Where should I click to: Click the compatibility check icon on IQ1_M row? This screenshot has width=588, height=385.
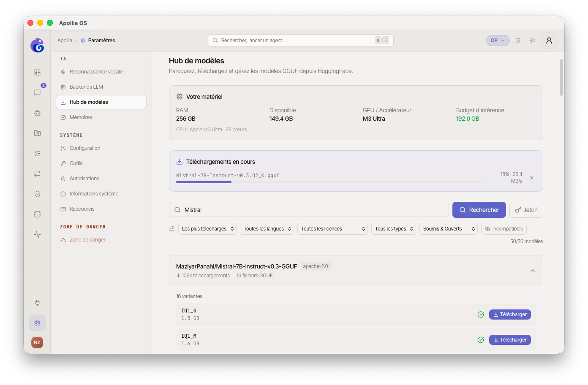(481, 340)
